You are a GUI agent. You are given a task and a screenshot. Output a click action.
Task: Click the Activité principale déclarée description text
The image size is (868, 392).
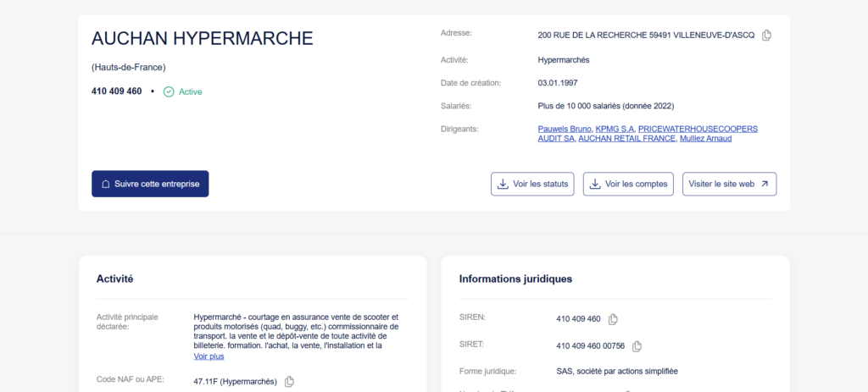(x=296, y=332)
